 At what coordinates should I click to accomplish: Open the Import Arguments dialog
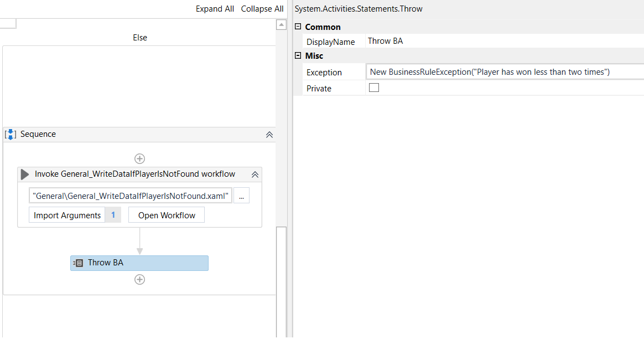click(x=66, y=214)
